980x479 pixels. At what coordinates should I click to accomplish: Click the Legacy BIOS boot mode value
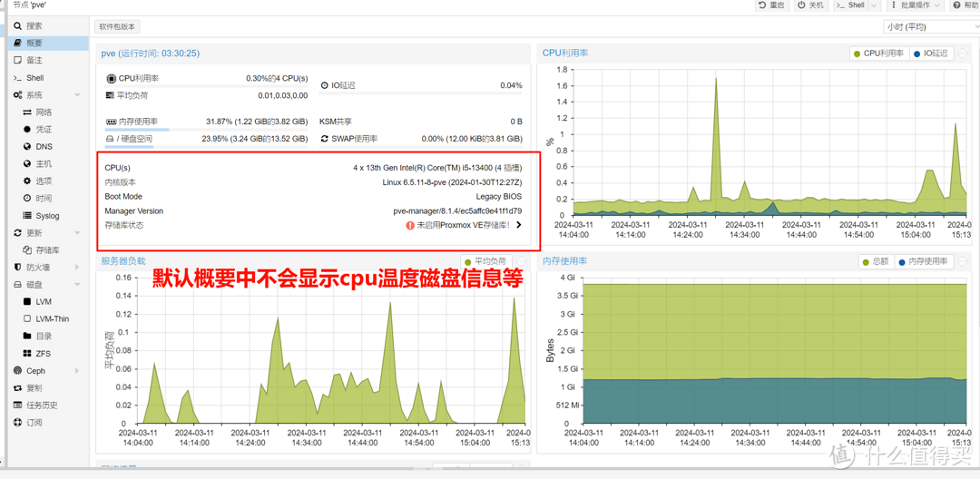pyautogui.click(x=499, y=197)
